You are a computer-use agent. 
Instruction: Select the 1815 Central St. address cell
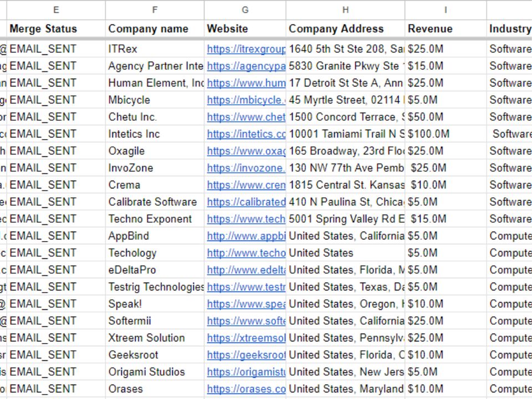pos(345,185)
